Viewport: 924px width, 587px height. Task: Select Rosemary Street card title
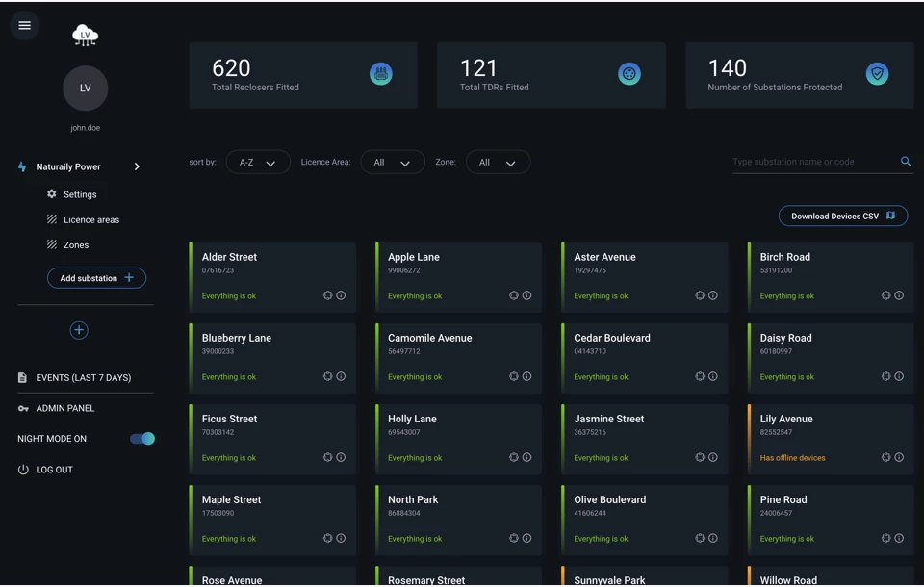tap(426, 580)
